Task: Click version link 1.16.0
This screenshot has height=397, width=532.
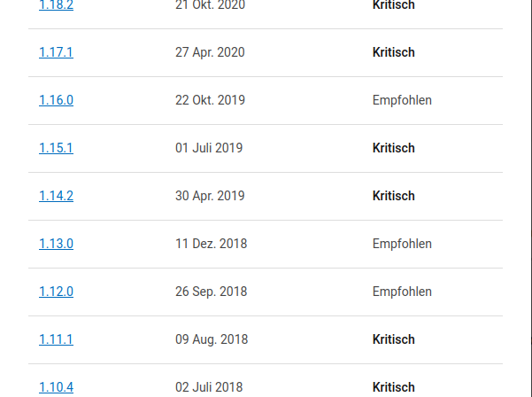Action: (56, 100)
